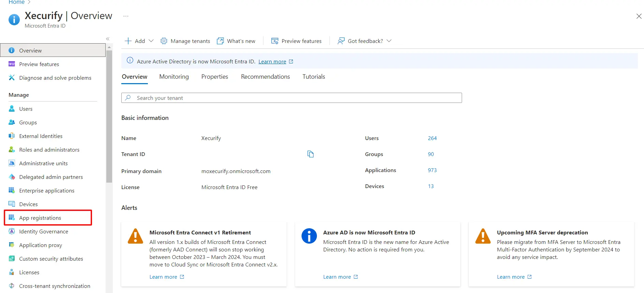Click the Preview features toolbar label
The image size is (644, 293).
tap(302, 41)
